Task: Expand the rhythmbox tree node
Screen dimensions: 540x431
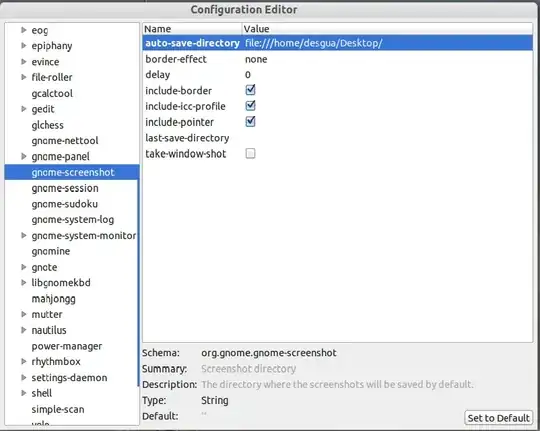Action: point(23,361)
